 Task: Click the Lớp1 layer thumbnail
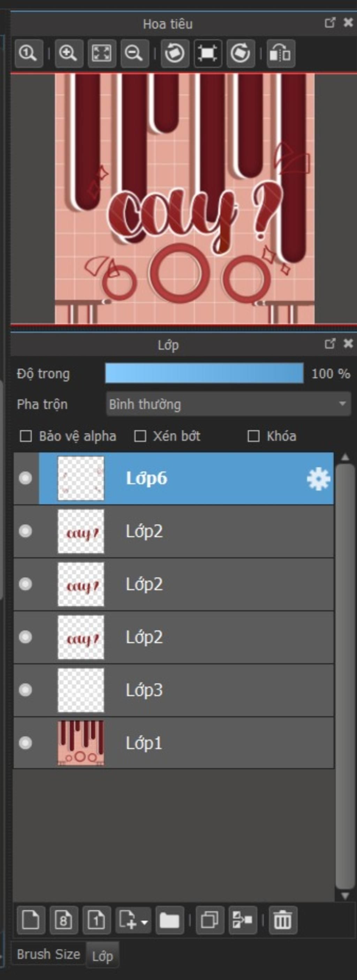click(x=81, y=743)
